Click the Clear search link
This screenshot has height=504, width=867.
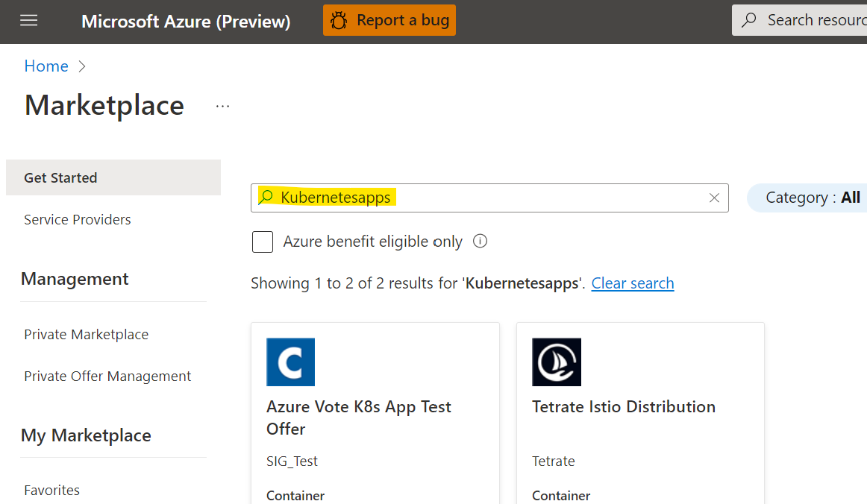click(632, 283)
